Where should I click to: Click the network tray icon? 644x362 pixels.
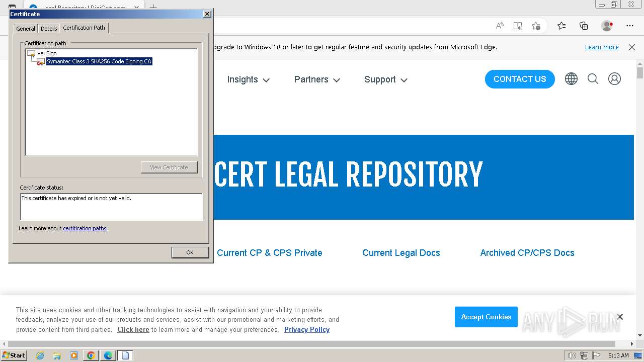pos(584,355)
